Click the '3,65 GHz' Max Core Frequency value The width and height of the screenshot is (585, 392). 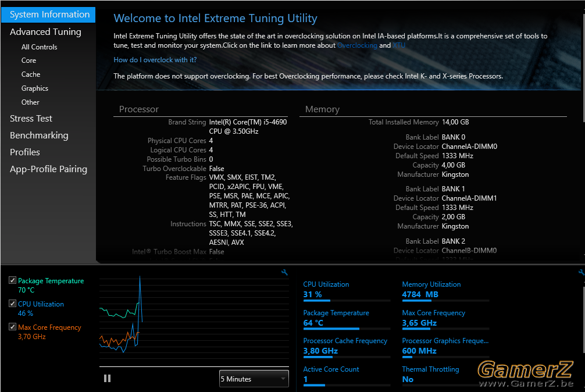[x=419, y=323]
